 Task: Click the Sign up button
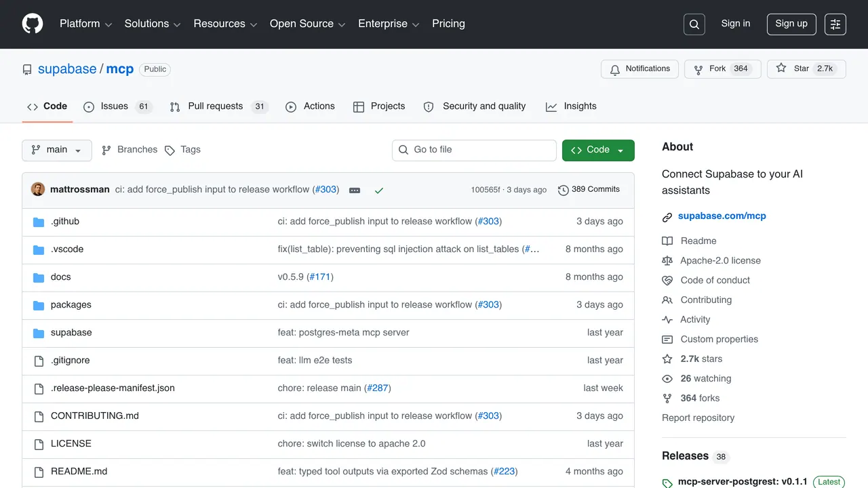791,24
